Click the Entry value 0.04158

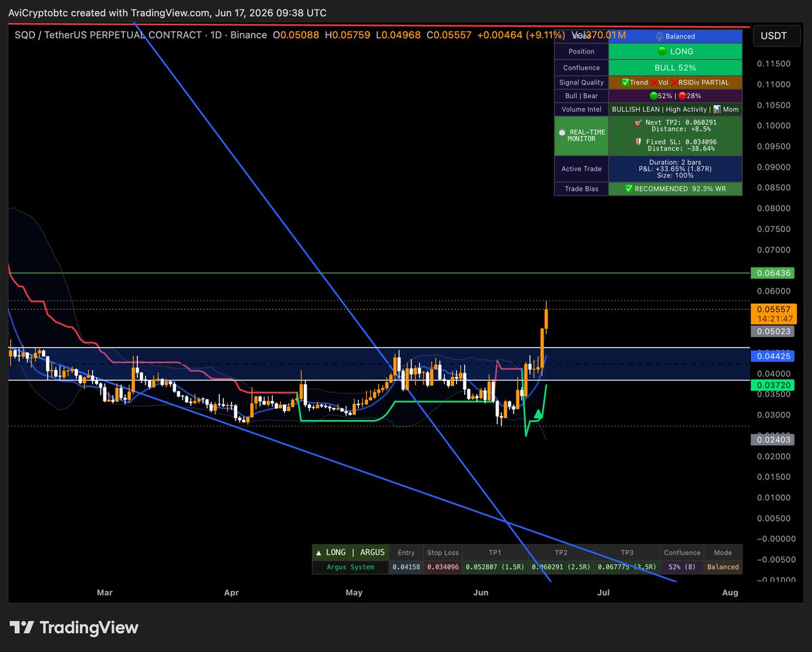point(406,567)
